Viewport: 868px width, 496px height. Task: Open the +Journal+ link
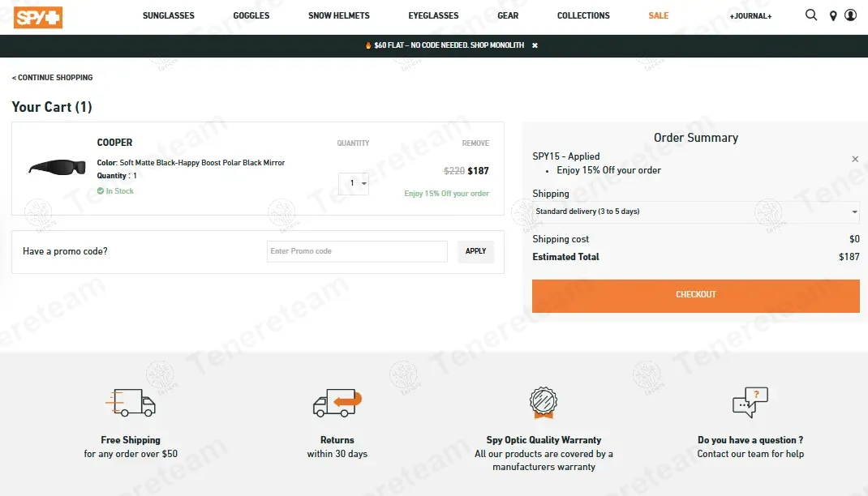pyautogui.click(x=750, y=16)
